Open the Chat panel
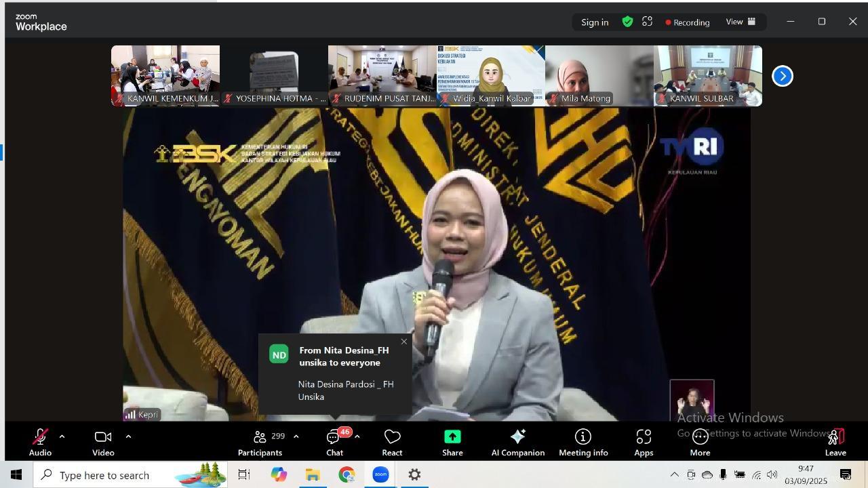Image resolution: width=868 pixels, height=488 pixels. [x=334, y=443]
